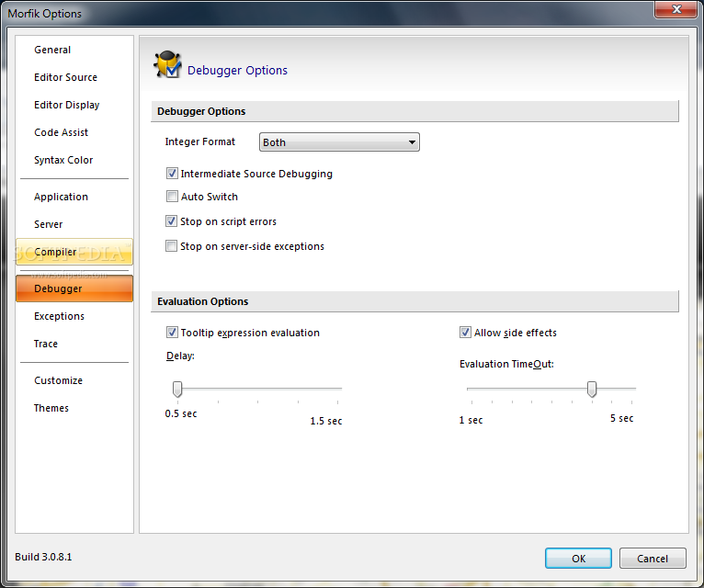The width and height of the screenshot is (704, 588).
Task: Click the Evaluation Options section header
Action: click(414, 301)
